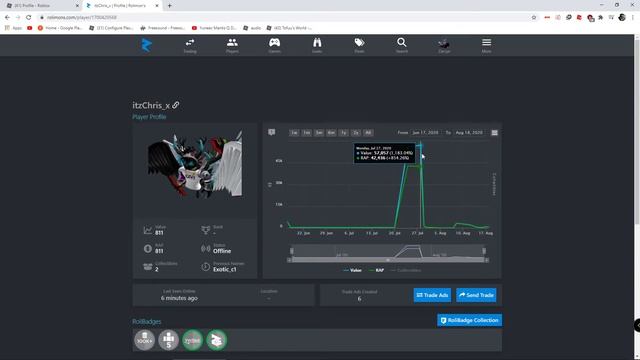Select the 1y chart range button
This screenshot has height=360, width=640.
pos(343,133)
